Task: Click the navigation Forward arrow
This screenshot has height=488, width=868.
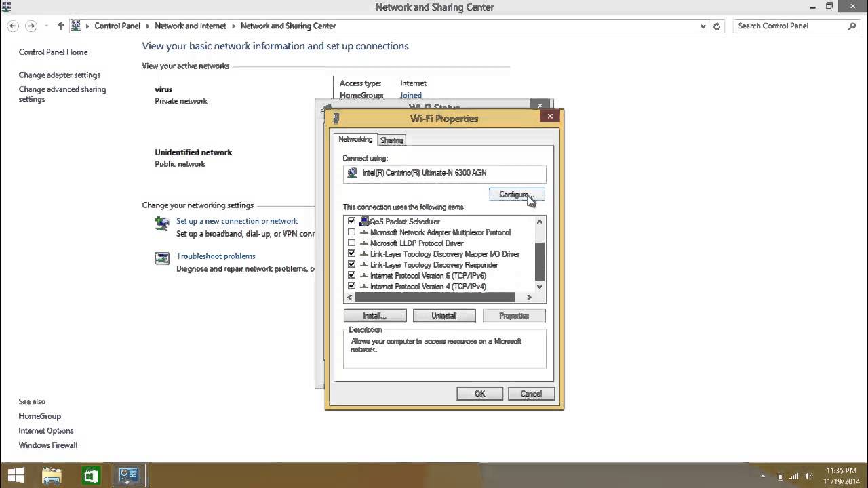Action: click(x=31, y=26)
